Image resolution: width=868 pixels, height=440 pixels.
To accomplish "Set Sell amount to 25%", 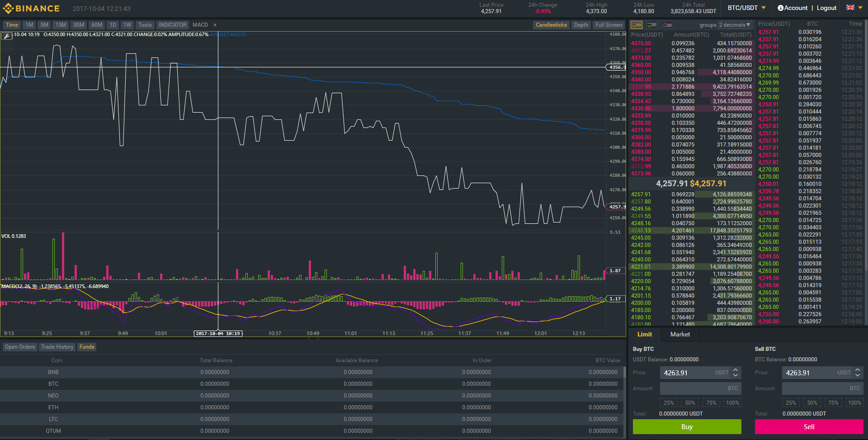I will 791,402.
